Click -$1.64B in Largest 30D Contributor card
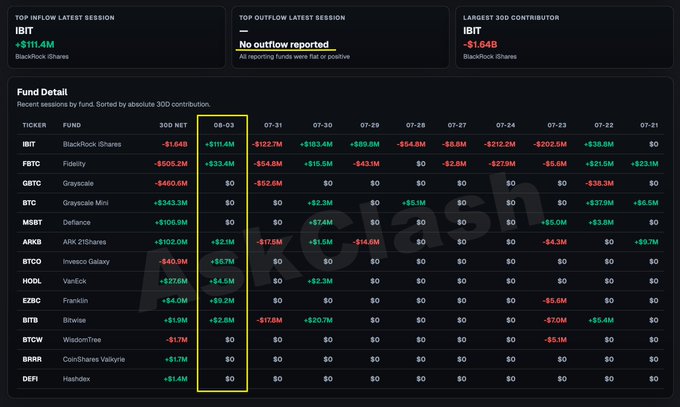Viewport: 680px width, 407px height. (x=480, y=44)
